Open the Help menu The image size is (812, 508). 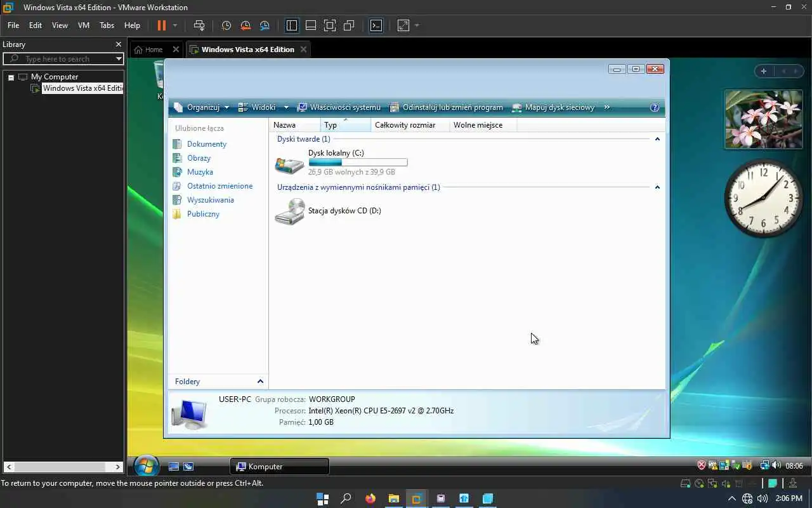(x=132, y=25)
